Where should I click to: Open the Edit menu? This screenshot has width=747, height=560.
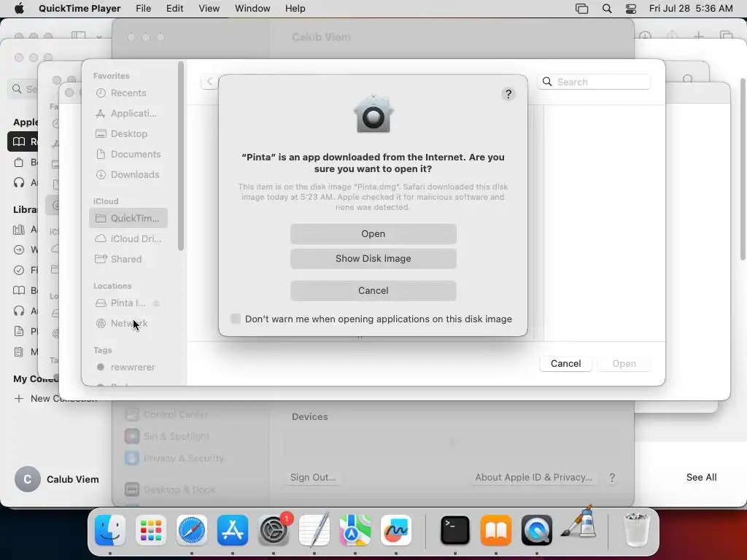point(175,9)
